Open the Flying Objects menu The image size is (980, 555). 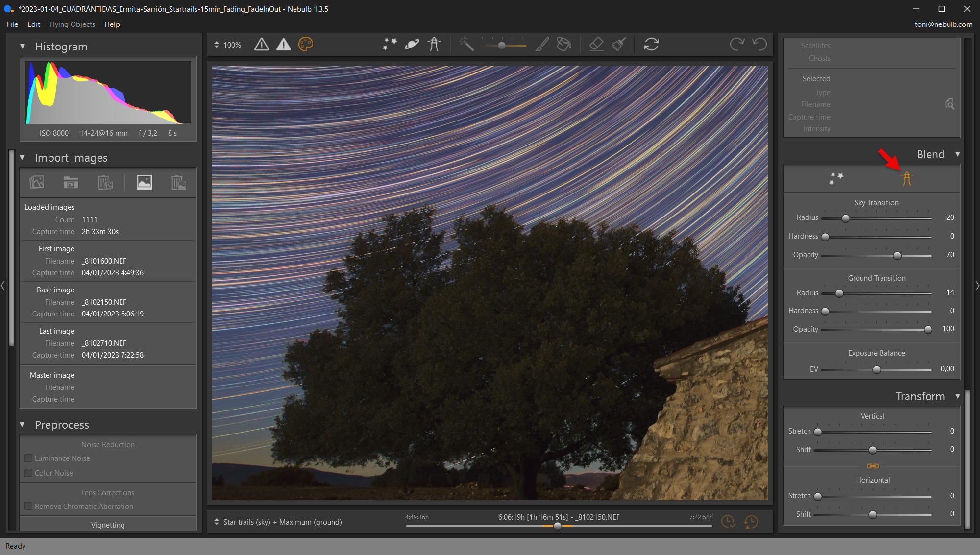coord(72,24)
